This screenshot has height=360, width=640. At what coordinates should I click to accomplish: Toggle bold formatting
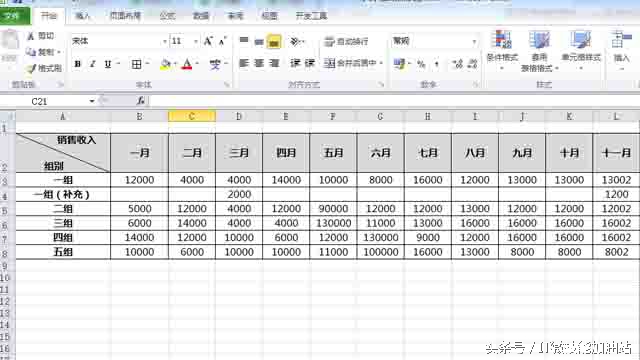[x=78, y=64]
